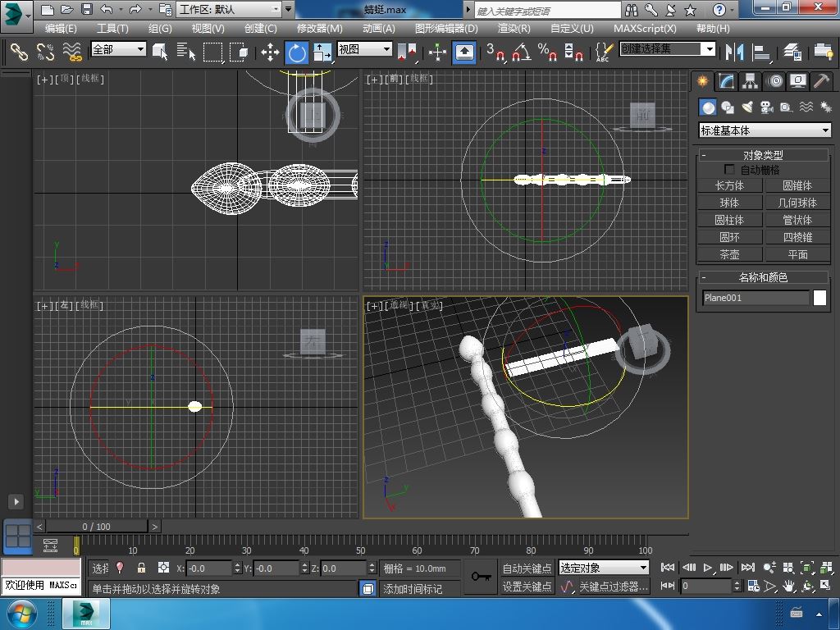Open the Utilities hammer tab
Image resolution: width=840 pixels, height=630 pixels.
pyautogui.click(x=821, y=81)
